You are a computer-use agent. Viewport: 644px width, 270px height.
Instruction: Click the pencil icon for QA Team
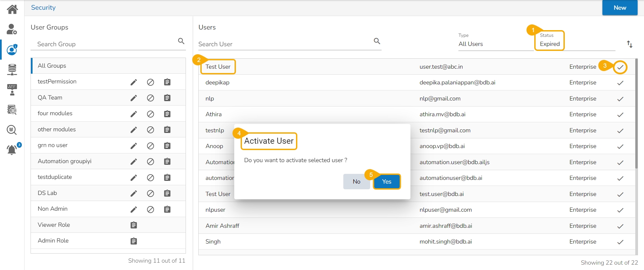click(134, 98)
